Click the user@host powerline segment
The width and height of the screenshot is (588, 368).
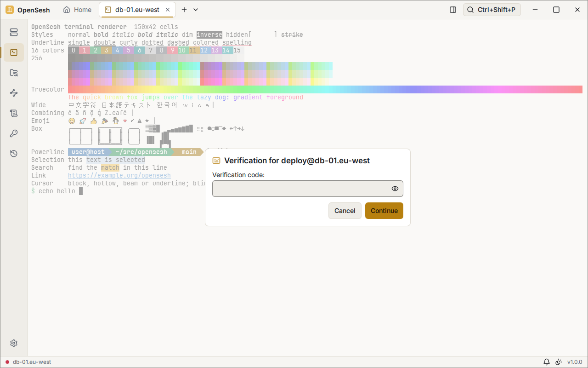88,152
